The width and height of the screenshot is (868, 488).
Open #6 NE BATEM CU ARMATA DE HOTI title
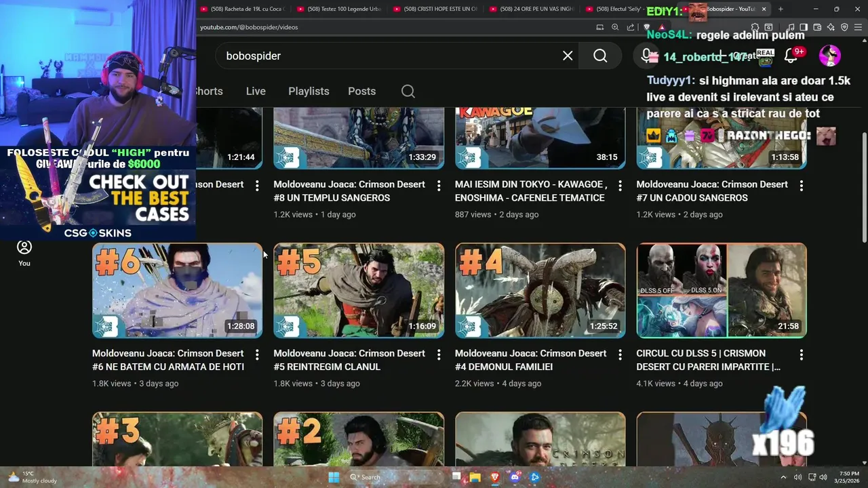coord(168,360)
